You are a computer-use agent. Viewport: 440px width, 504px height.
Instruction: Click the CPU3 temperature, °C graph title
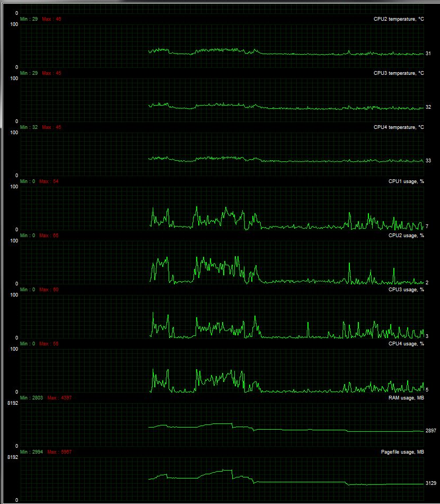click(399, 73)
